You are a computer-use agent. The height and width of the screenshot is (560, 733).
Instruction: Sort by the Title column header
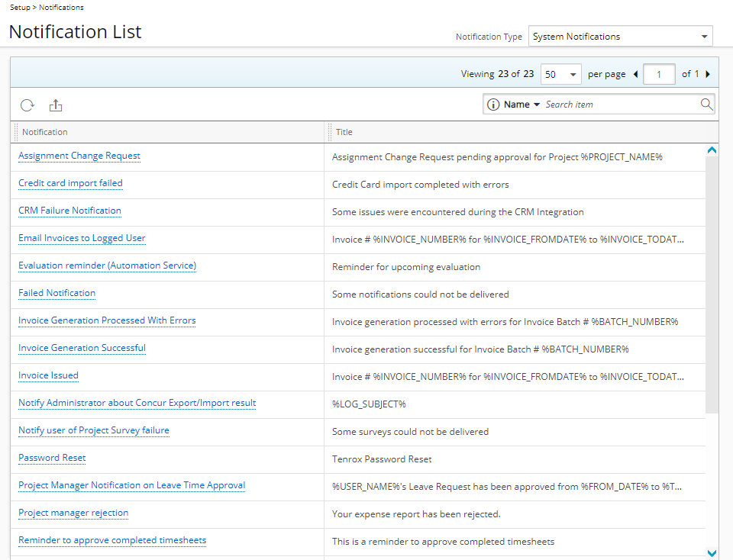pyautogui.click(x=344, y=132)
